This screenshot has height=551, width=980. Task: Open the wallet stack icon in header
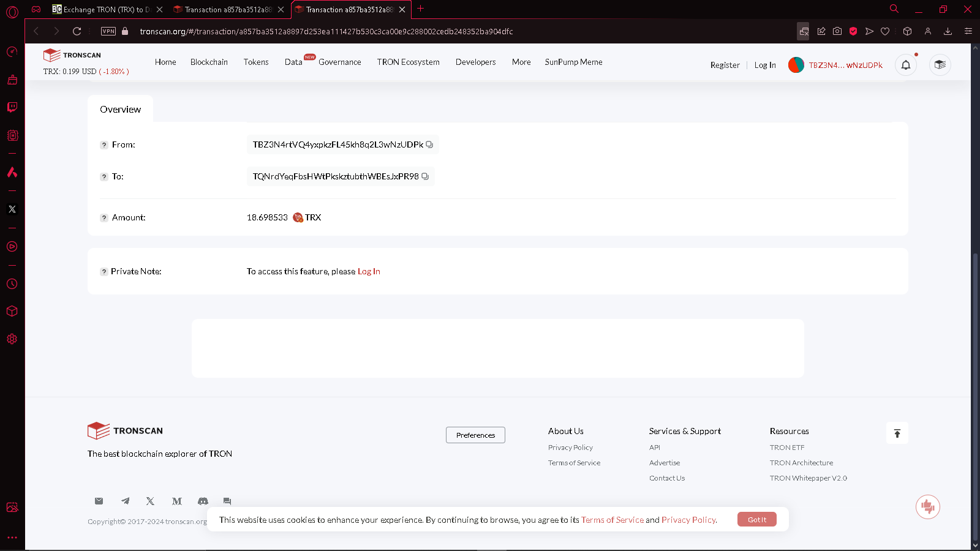coord(940,65)
